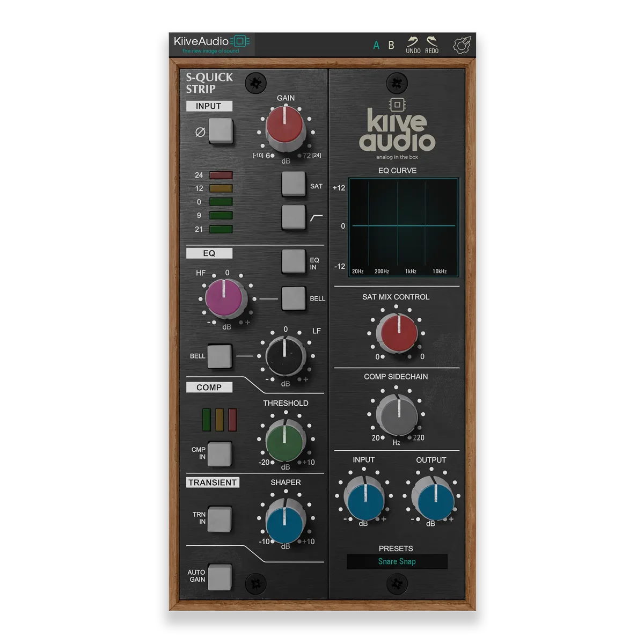Click the grey COMP SIDECHAIN knob
Screen dimensions: 644x644
click(x=397, y=414)
